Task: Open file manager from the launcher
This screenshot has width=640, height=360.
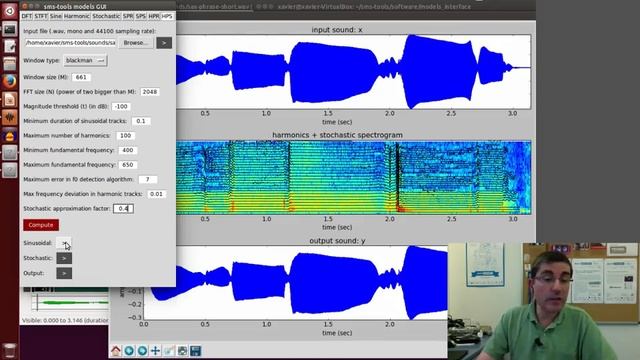Action: [9, 64]
